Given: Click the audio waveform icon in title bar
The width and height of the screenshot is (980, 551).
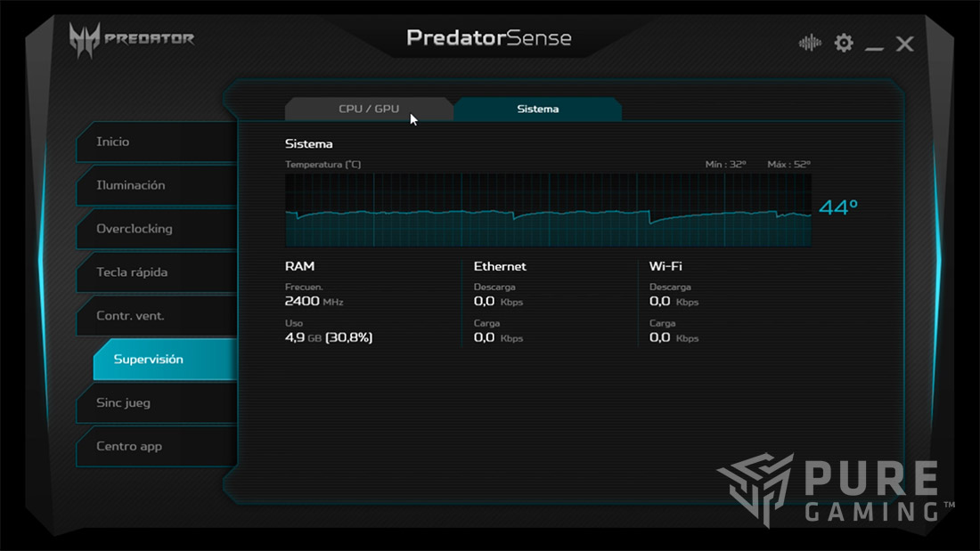Looking at the screenshot, I should pyautogui.click(x=810, y=43).
